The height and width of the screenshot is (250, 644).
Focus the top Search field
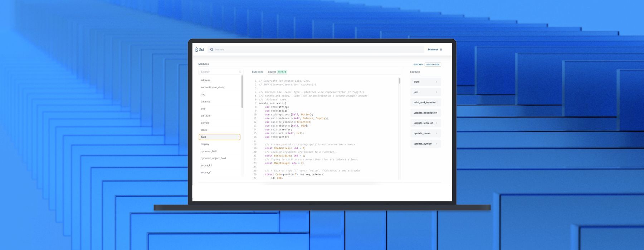[316, 50]
